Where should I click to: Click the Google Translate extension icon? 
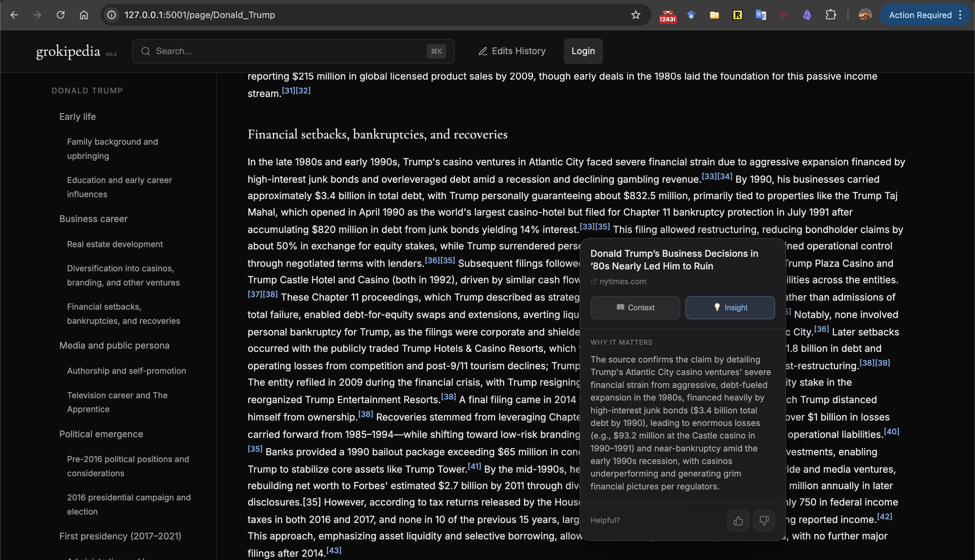[760, 15]
